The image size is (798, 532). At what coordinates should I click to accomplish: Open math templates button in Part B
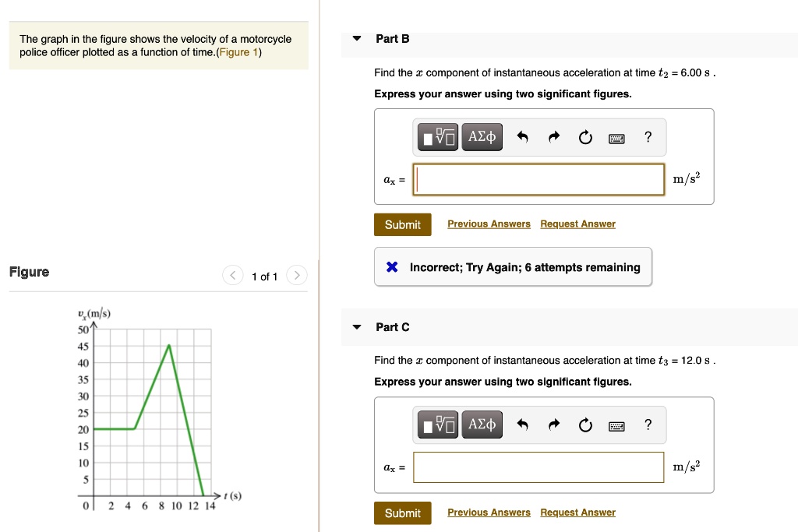(439, 138)
